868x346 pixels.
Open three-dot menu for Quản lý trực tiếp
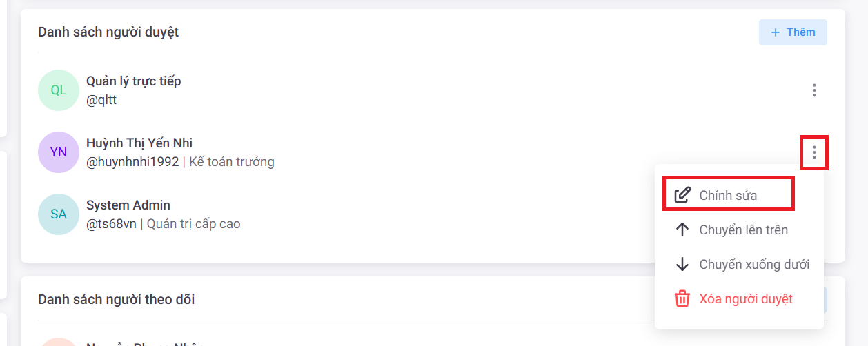814,90
